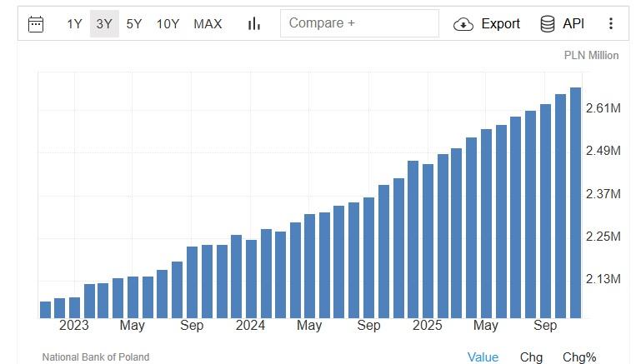636x364 pixels.
Task: Click the cloud download Export icon
Action: [463, 24]
